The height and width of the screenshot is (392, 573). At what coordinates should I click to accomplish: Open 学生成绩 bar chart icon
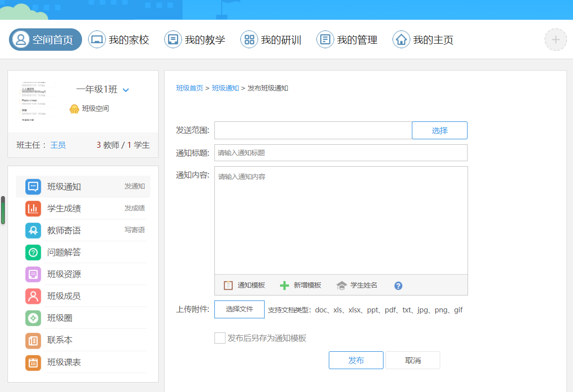click(x=33, y=208)
